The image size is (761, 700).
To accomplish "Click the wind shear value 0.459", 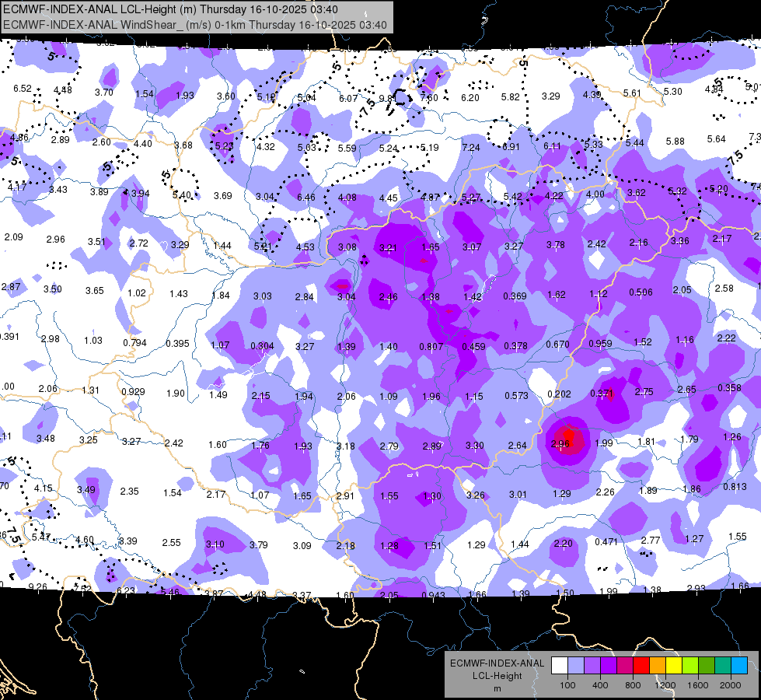I will point(473,346).
